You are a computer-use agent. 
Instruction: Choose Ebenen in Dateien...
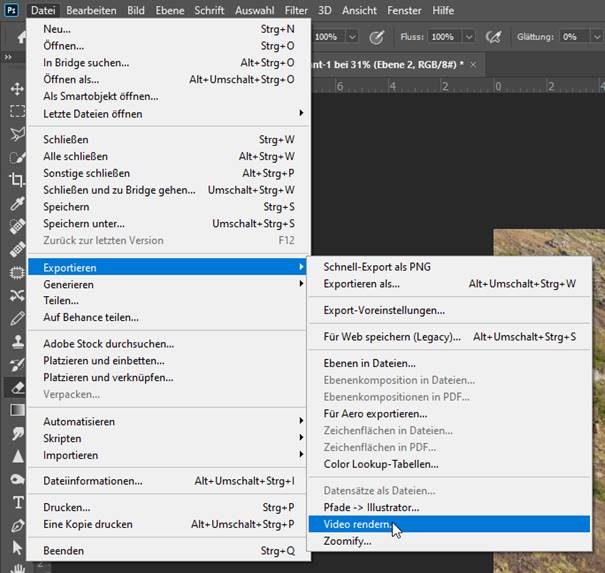click(x=449, y=363)
